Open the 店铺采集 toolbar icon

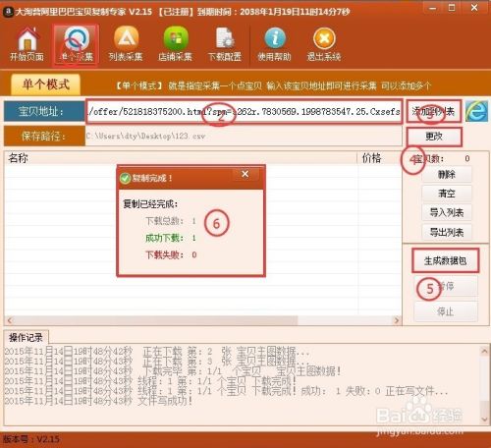click(x=176, y=44)
